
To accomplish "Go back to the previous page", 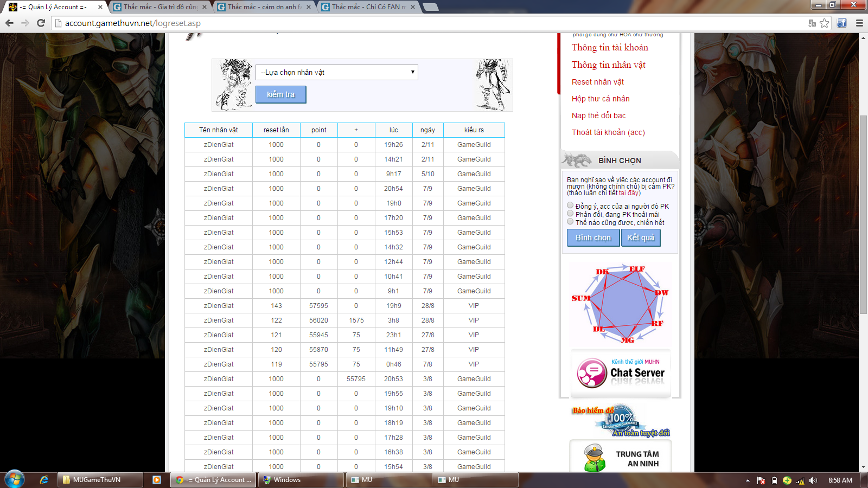I will pos(9,23).
